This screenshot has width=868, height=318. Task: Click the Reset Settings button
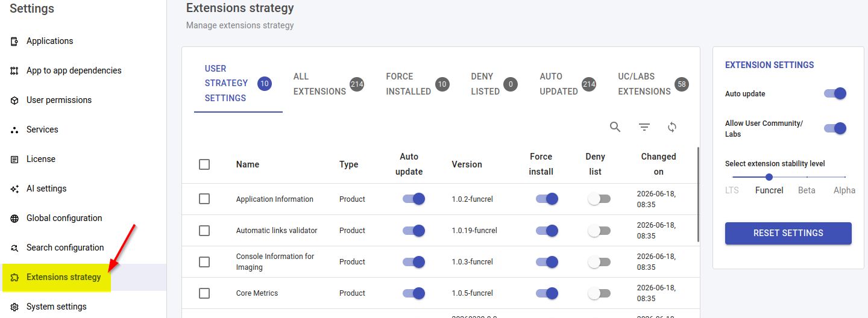coord(788,233)
